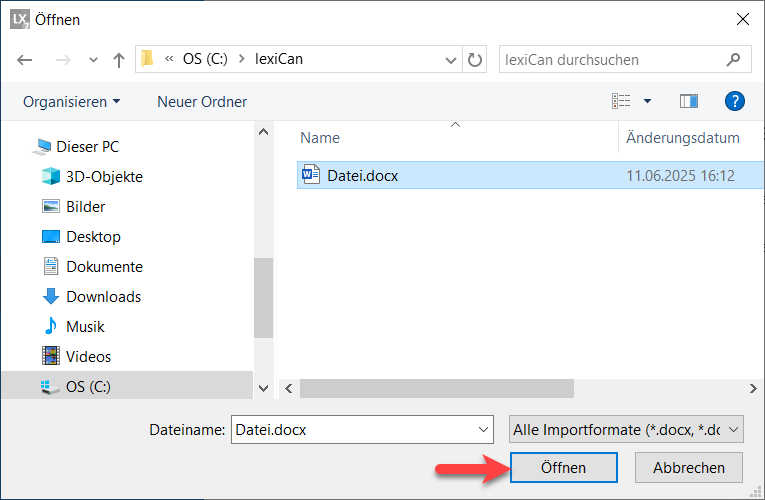This screenshot has width=765, height=500.
Task: Cancel with the Abbrechen button
Action: (x=689, y=467)
